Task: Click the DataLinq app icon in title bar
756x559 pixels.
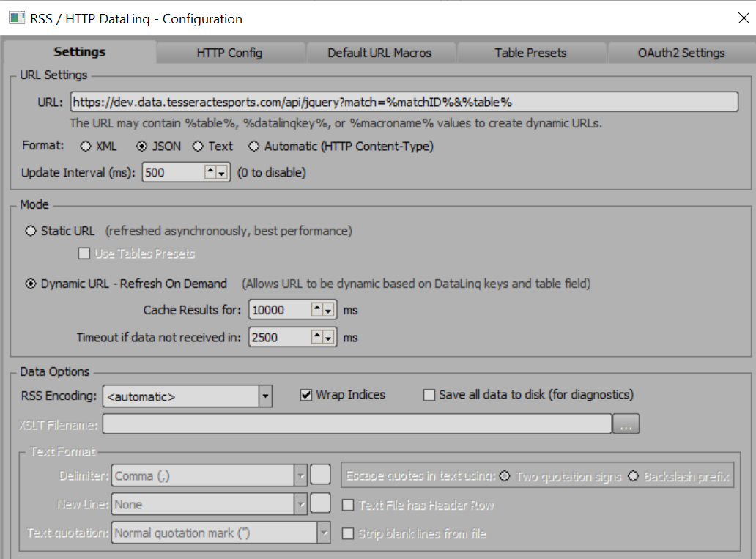Action: [17, 18]
